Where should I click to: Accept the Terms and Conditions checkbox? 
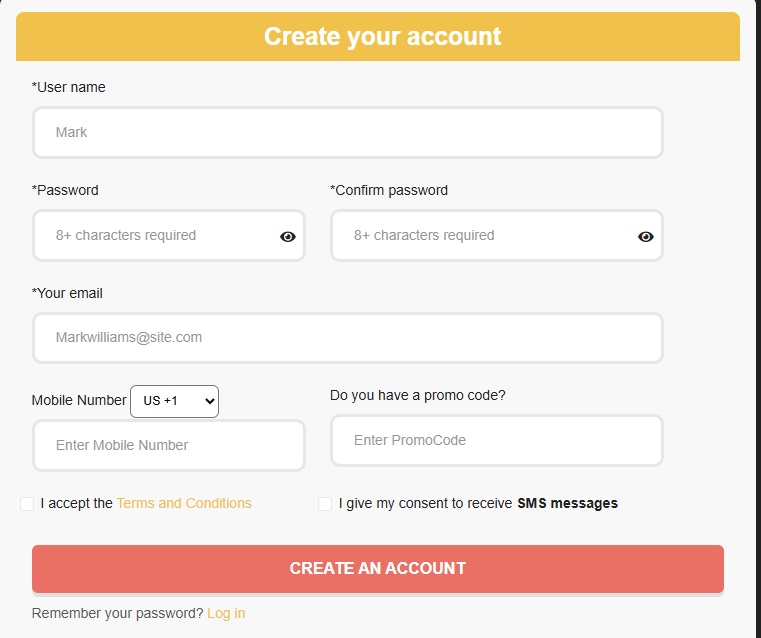coord(27,504)
